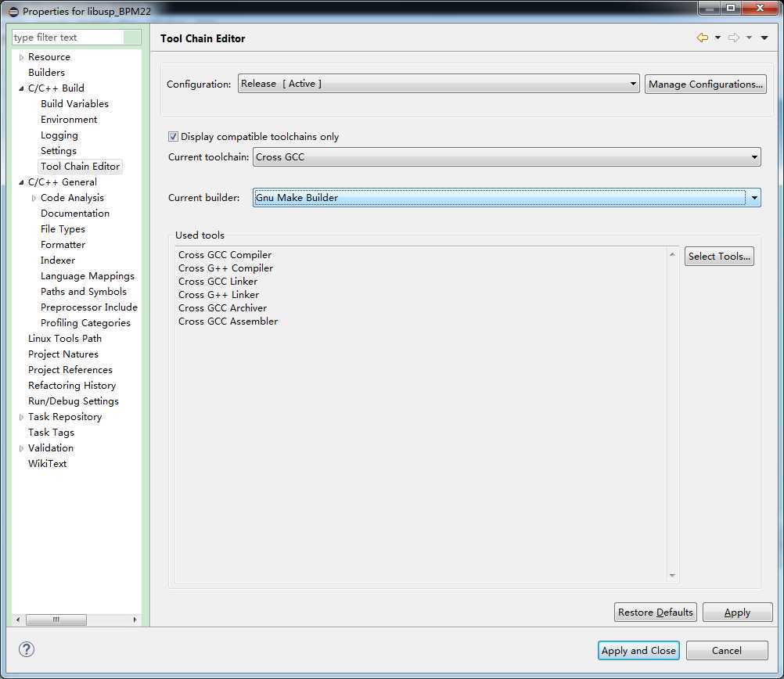The height and width of the screenshot is (679, 784).
Task: Click the help question mark icon
Action: tap(27, 649)
